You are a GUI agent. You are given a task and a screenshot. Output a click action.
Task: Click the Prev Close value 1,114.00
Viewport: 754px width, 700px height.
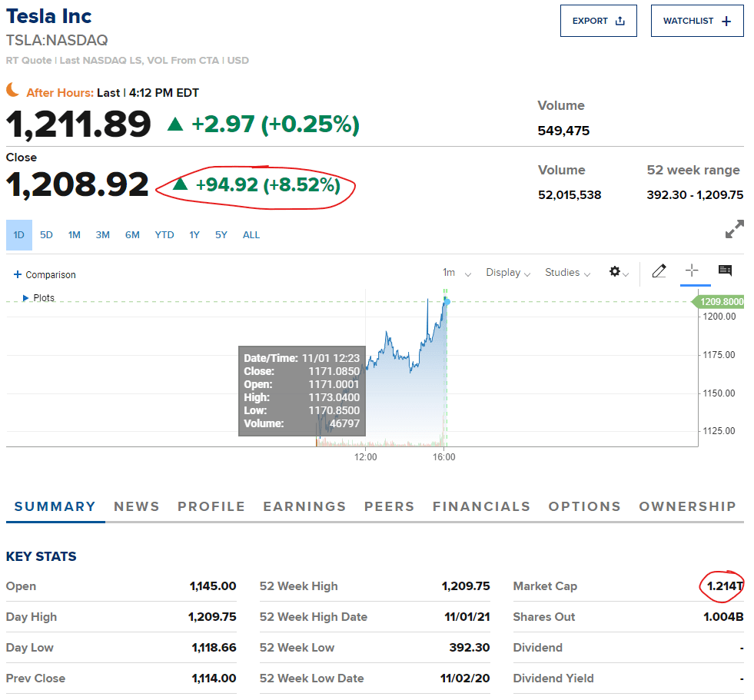coord(214,678)
